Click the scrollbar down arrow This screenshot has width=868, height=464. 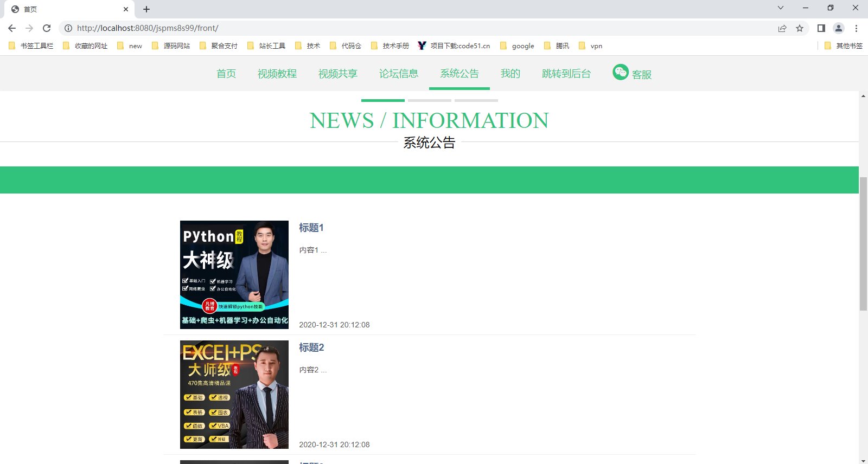click(x=863, y=461)
